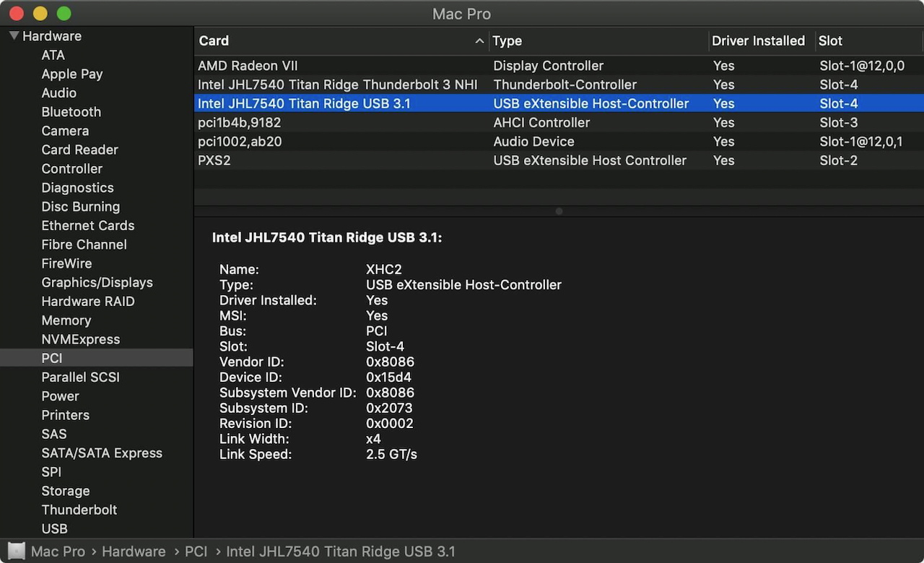This screenshot has width=924, height=563.
Task: Click the Mac Pro computer icon in path bar
Action: pyautogui.click(x=17, y=551)
